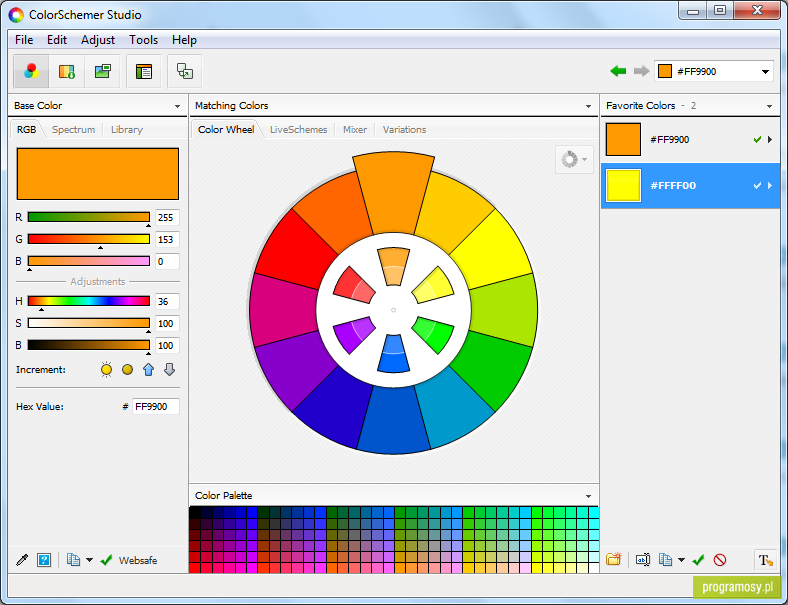Viewport: 788px width, 605px height.
Task: Open the color palette download toolbar icon
Action: [x=67, y=71]
